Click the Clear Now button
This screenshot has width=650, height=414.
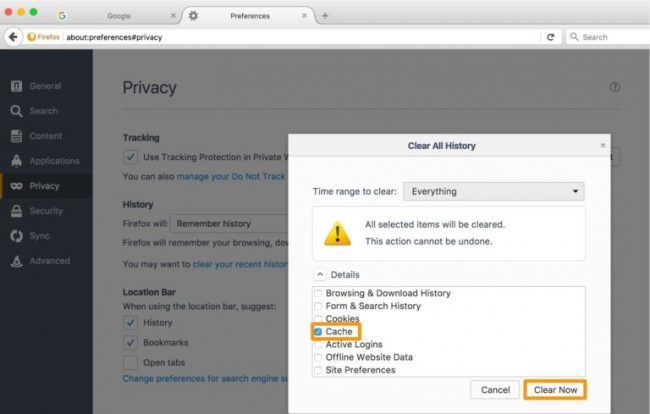pyautogui.click(x=555, y=390)
